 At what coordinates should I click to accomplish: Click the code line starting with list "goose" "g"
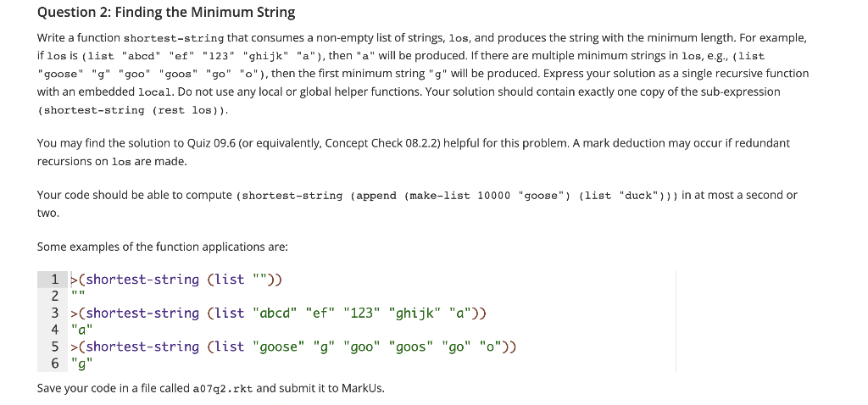coord(296,347)
